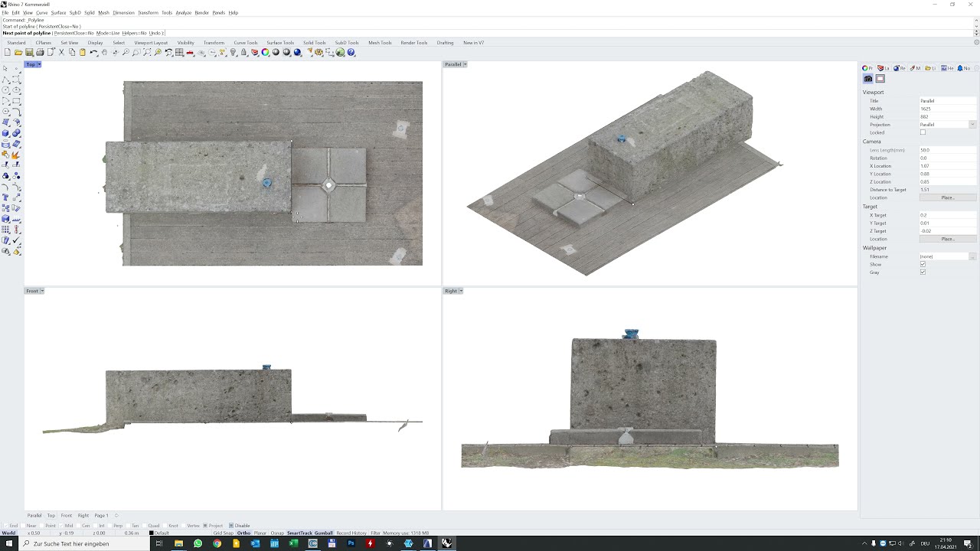Select the Pan hand tool icon

tap(105, 52)
